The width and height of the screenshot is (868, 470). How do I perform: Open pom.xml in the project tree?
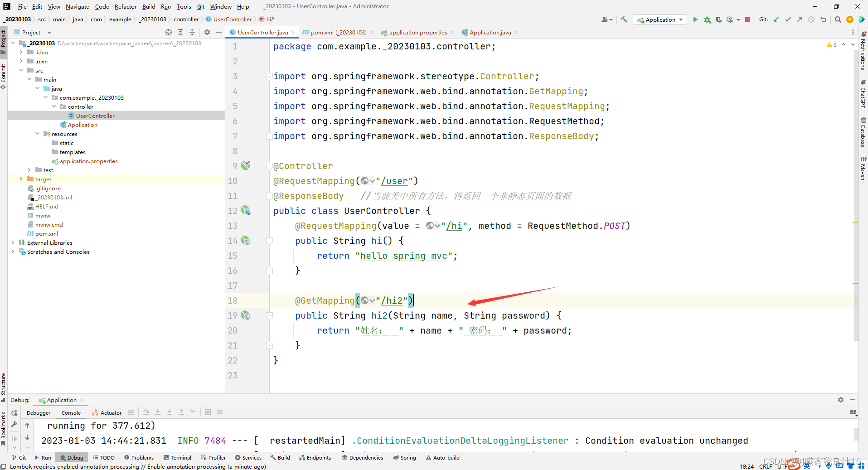(x=47, y=233)
